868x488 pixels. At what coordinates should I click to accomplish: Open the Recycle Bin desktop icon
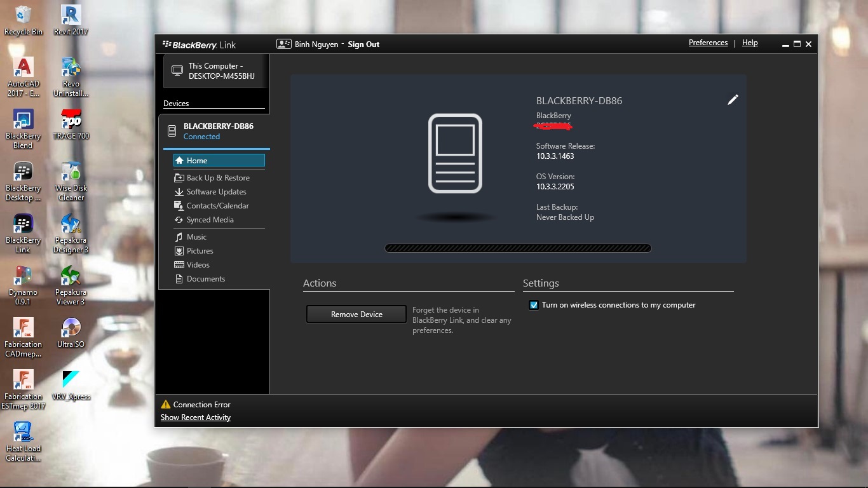(24, 20)
